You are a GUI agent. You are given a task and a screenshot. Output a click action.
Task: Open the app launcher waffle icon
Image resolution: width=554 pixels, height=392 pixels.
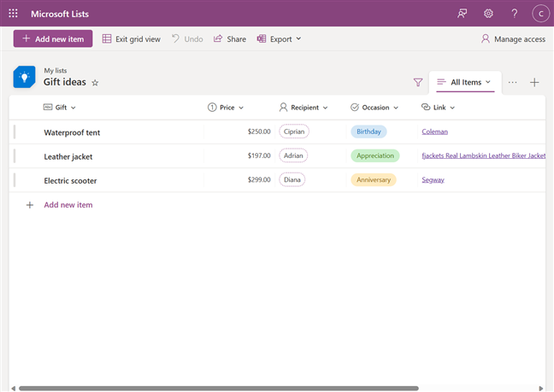click(13, 14)
